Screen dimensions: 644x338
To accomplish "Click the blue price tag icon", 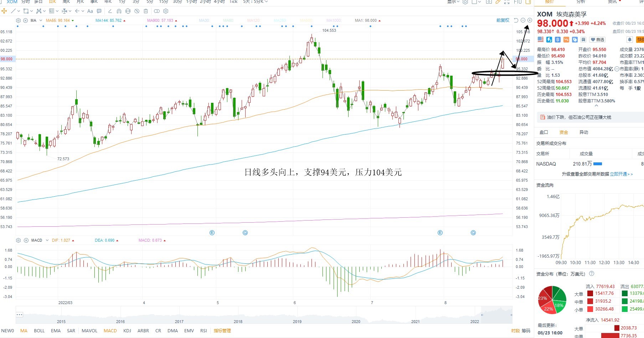I will (575, 40).
